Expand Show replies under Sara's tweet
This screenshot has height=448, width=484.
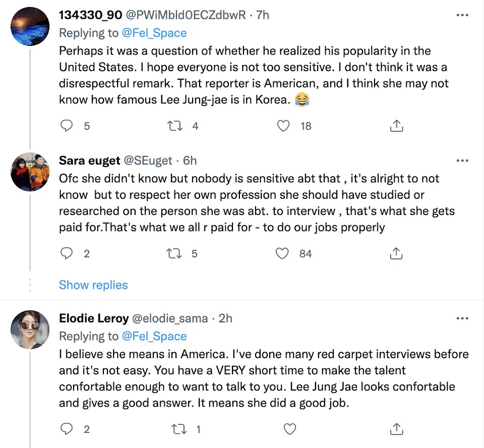pos(93,285)
